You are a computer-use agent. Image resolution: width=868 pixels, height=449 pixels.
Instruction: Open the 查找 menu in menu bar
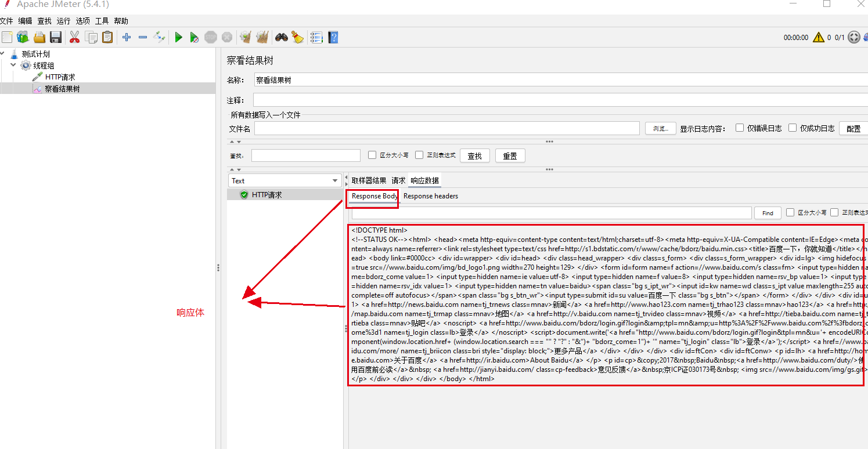[x=45, y=21]
